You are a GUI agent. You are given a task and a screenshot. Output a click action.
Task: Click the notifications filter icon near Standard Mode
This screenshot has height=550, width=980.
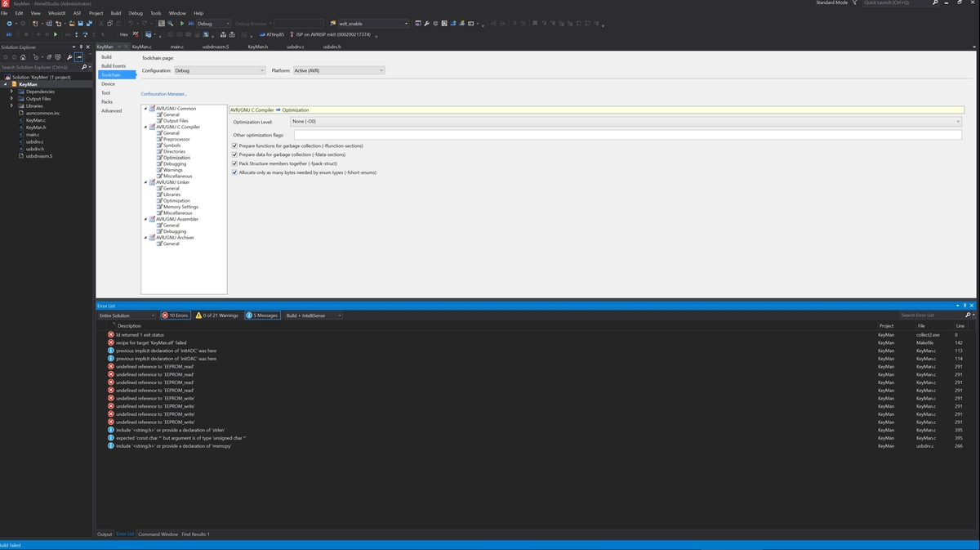click(x=855, y=2)
